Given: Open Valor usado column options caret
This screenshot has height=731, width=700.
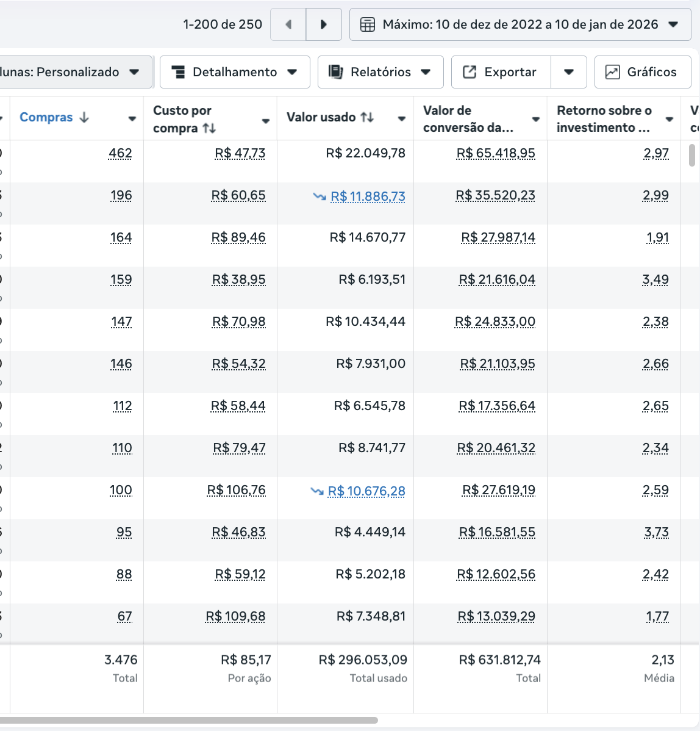Looking at the screenshot, I should 401,118.
